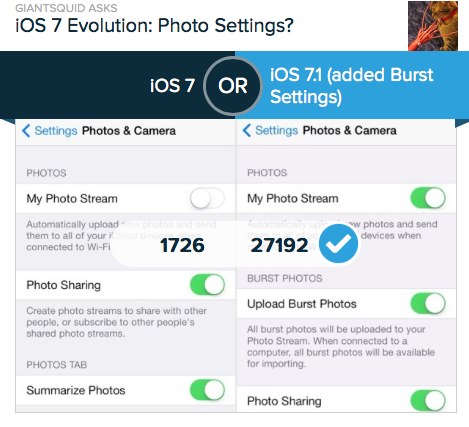Click the blue checkmark vote icon
This screenshot has height=427, width=469.
pyautogui.click(x=338, y=243)
